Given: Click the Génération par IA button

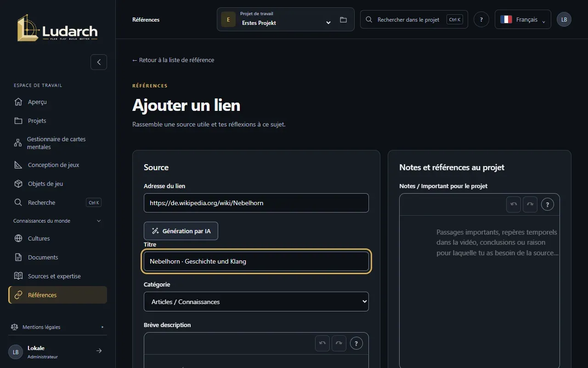Looking at the screenshot, I should tap(181, 231).
